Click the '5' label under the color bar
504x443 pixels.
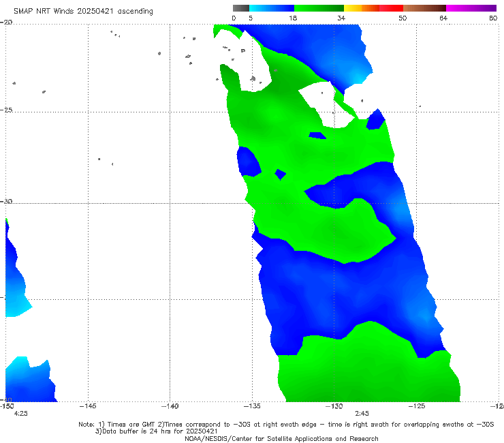coord(251,18)
